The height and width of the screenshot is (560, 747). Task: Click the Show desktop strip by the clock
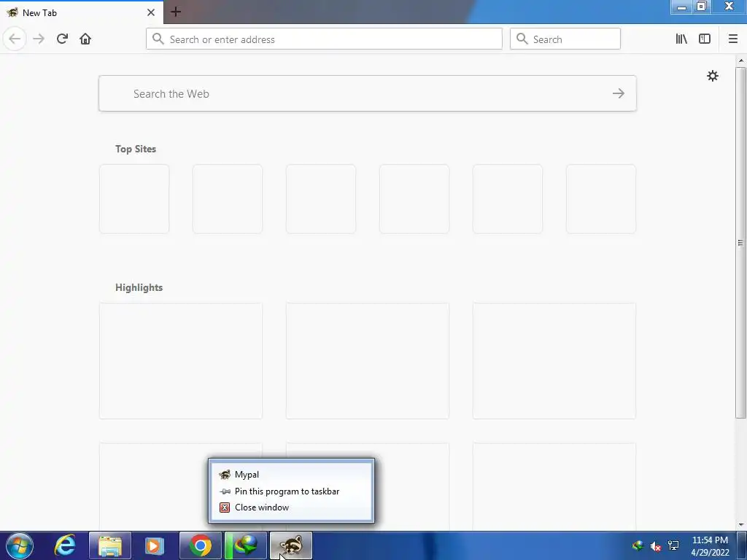742,546
